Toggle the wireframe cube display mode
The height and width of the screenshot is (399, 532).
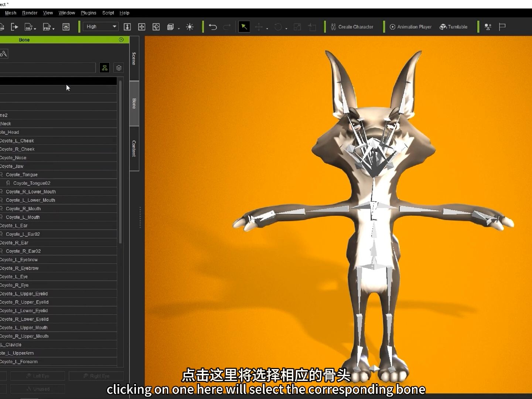pyautogui.click(x=170, y=27)
